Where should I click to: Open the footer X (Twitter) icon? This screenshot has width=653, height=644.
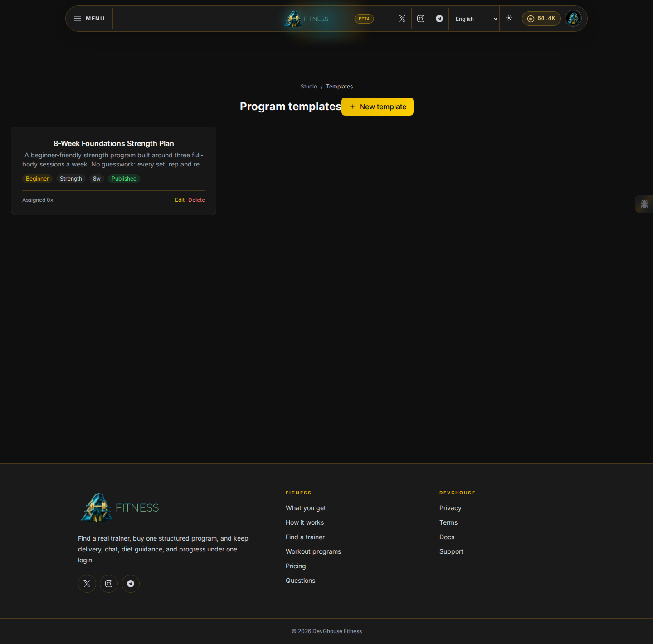[x=87, y=584]
